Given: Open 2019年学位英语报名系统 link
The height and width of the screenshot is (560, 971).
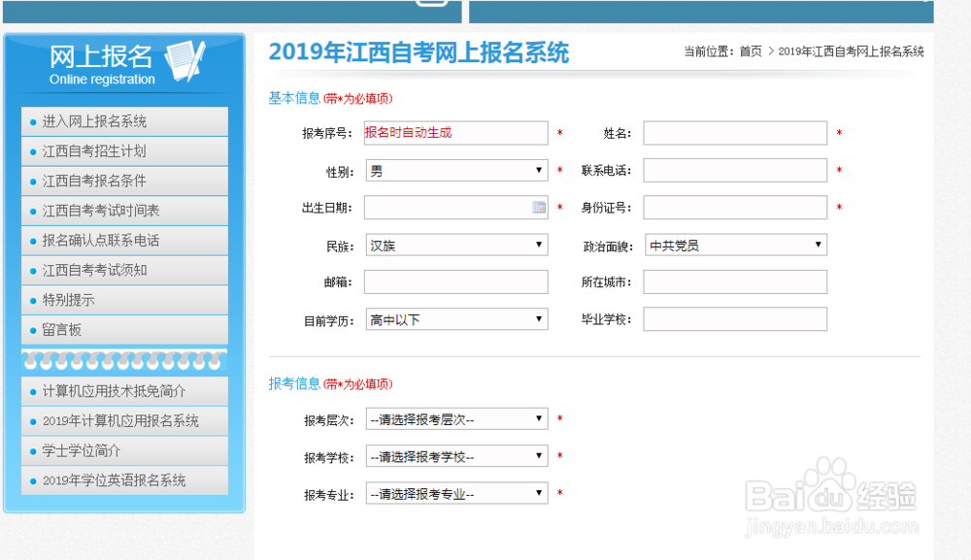Looking at the screenshot, I should click(x=124, y=480).
